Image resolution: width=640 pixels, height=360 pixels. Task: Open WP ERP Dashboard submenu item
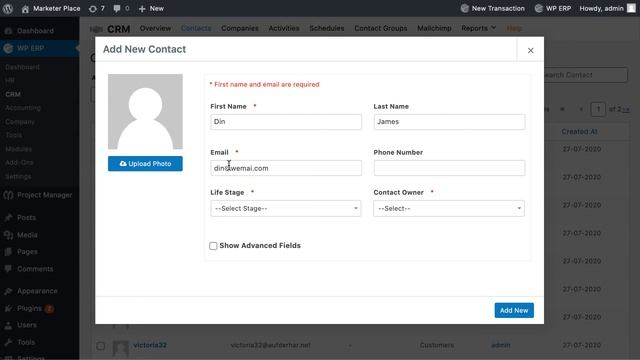pos(22,67)
